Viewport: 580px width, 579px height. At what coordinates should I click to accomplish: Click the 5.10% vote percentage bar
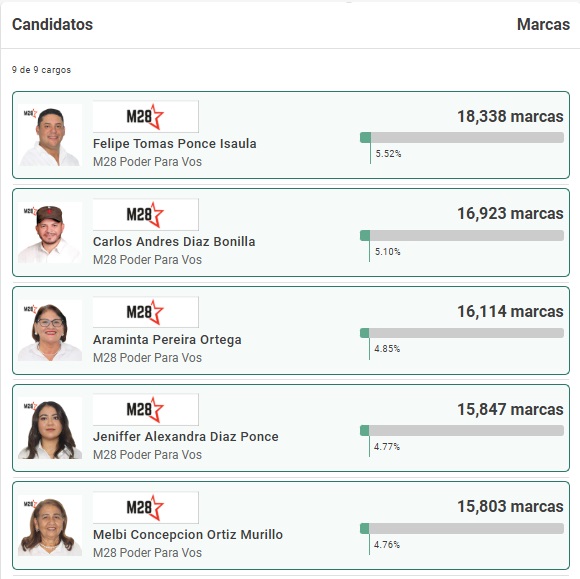click(x=462, y=236)
